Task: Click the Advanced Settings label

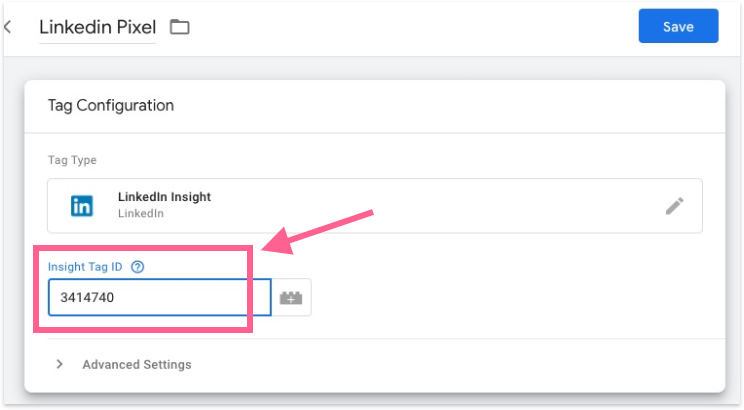Action: coord(137,364)
